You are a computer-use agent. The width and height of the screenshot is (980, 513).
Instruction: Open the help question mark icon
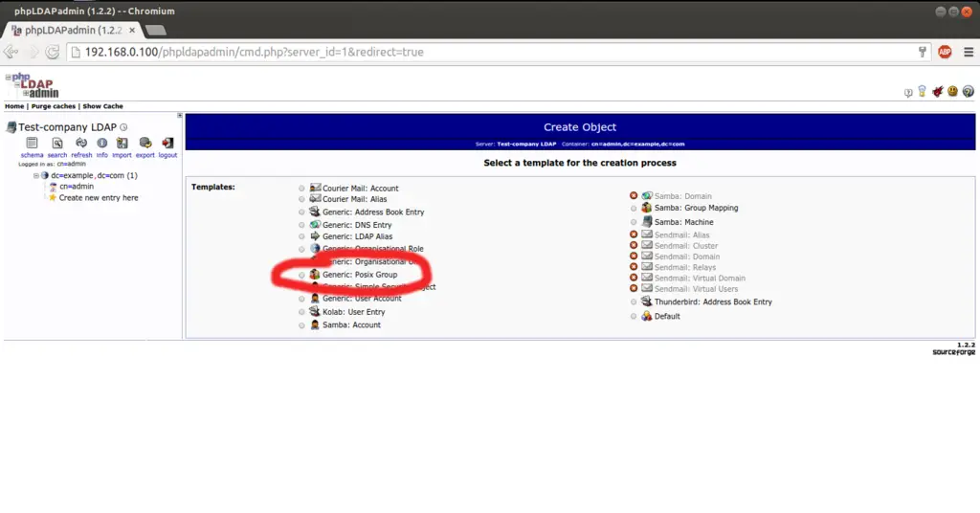coord(969,91)
